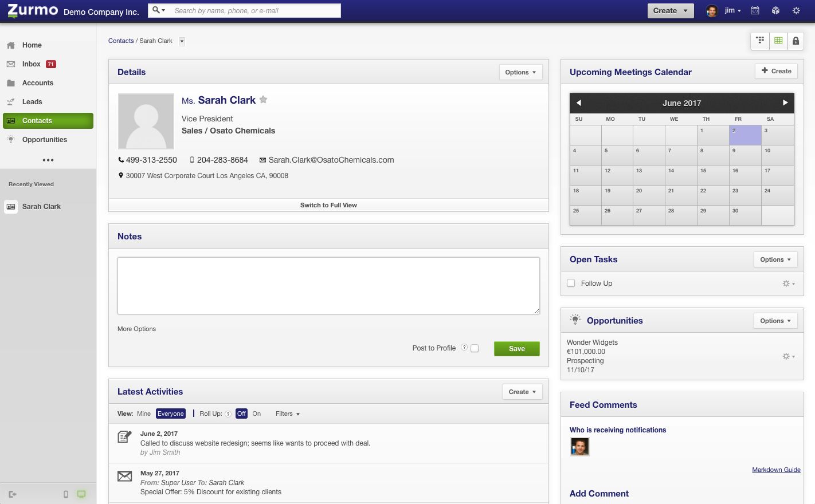Navigate to Leads in the sidebar

click(x=32, y=102)
